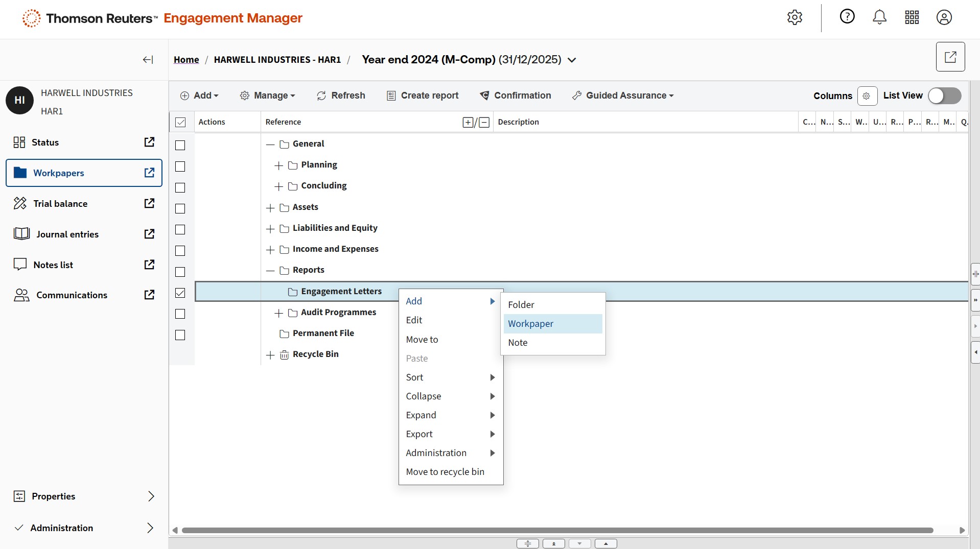Open notifications bell icon

point(879,17)
